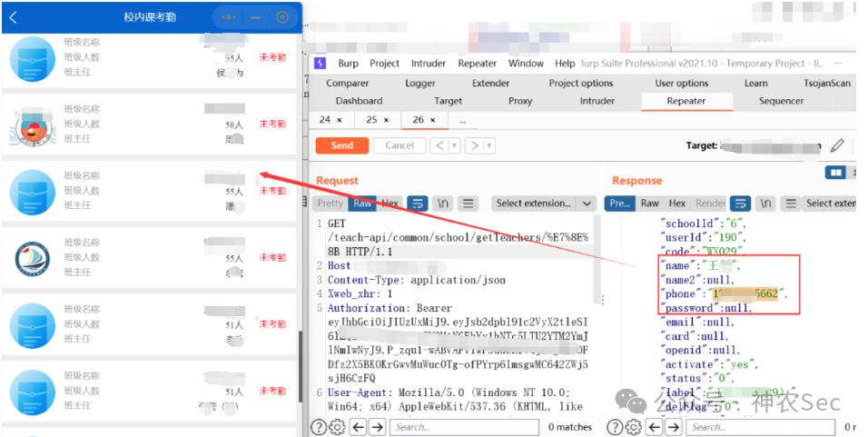Viewport: 868px width, 437px height.
Task: Toggle word wrap icon in Request panel
Action: 418,204
